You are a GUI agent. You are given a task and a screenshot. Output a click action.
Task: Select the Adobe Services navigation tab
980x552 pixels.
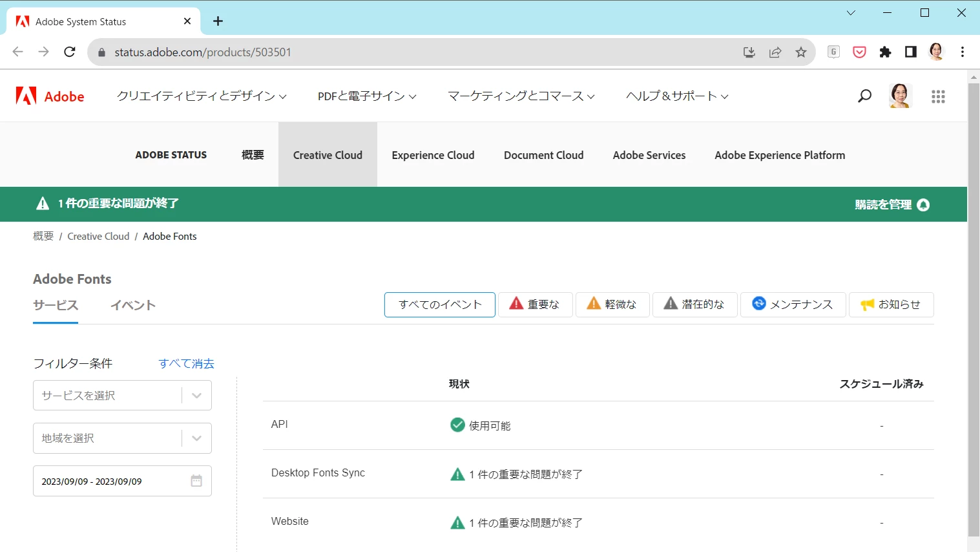point(649,155)
